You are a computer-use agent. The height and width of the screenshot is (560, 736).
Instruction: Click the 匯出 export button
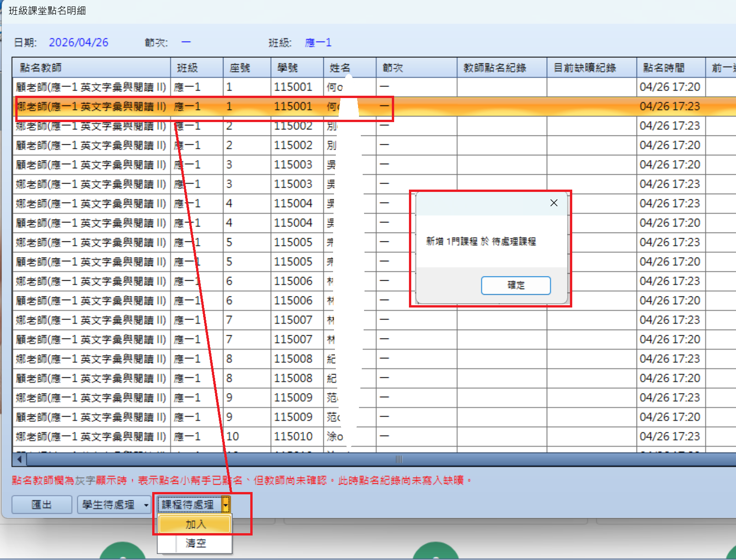42,505
